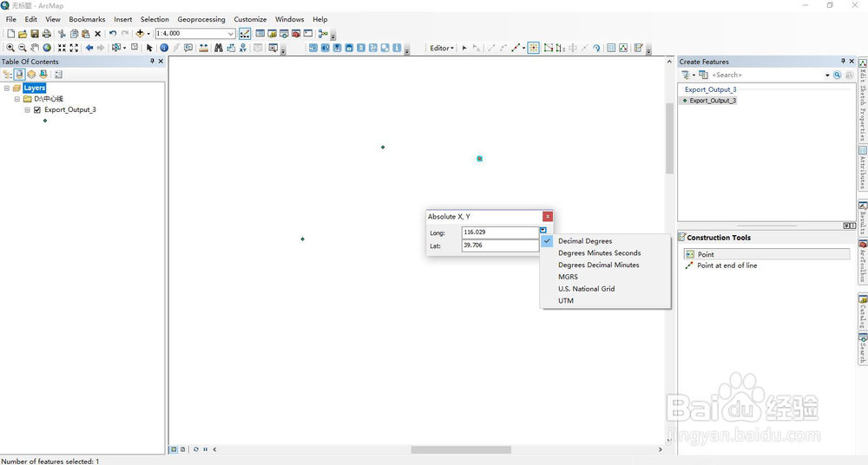Collapse the Export_Output_3 layer node
Screen dimensions: 868x465
27,109
